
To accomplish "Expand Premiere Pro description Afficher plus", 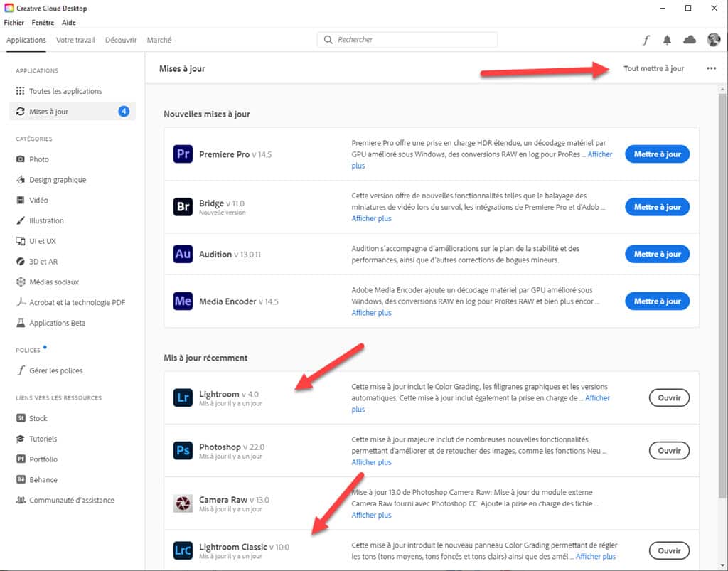I will (x=600, y=154).
